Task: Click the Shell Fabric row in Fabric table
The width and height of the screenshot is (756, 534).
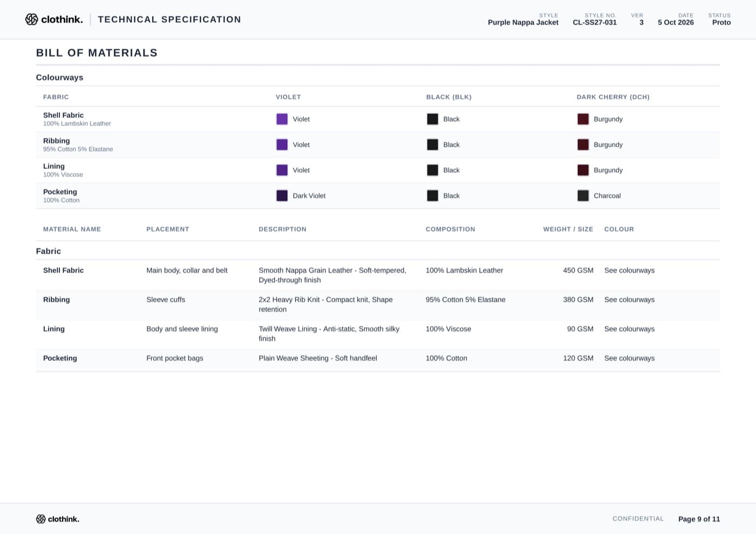Action: (x=378, y=275)
